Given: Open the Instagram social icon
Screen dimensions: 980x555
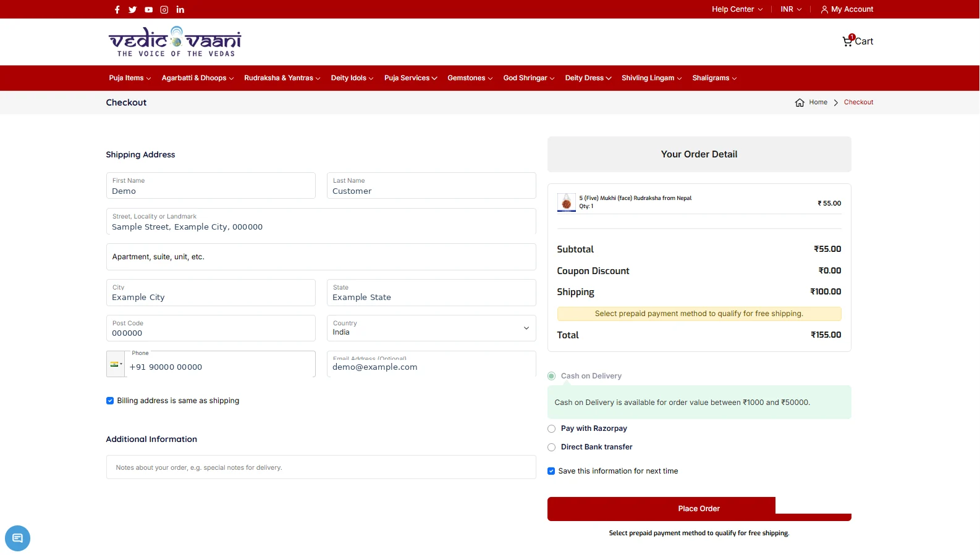Looking at the screenshot, I should pyautogui.click(x=164, y=9).
